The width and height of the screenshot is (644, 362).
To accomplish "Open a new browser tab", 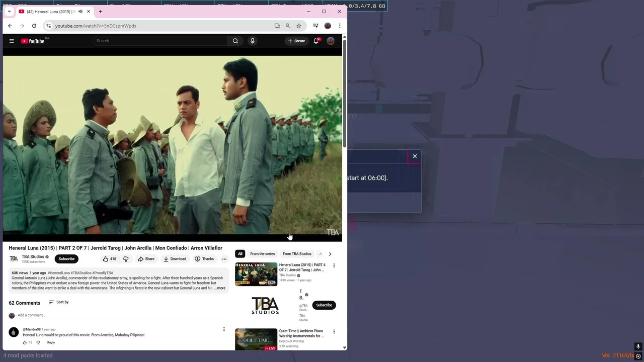I will point(100,11).
